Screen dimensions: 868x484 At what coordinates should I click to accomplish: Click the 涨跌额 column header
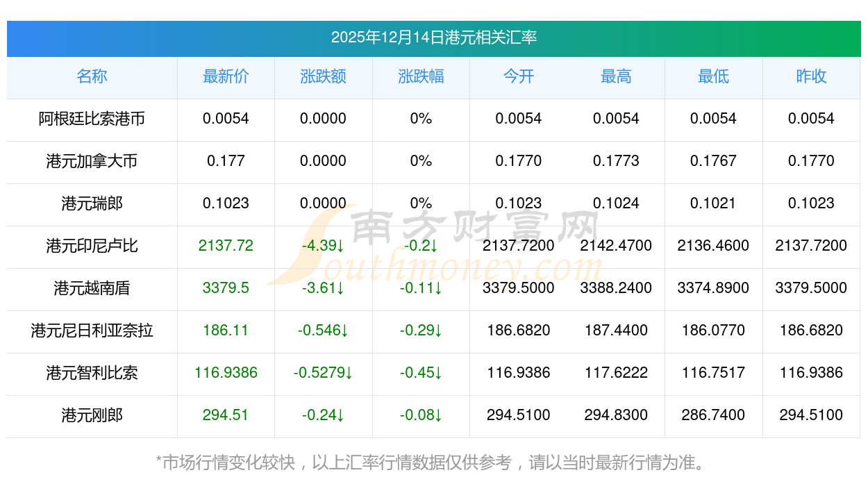point(323,76)
